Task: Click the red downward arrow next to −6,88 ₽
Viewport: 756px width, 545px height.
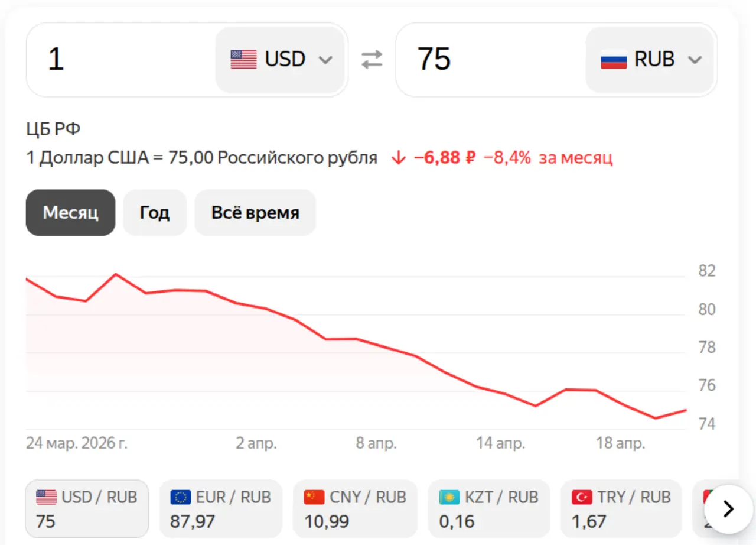Action: [x=399, y=157]
